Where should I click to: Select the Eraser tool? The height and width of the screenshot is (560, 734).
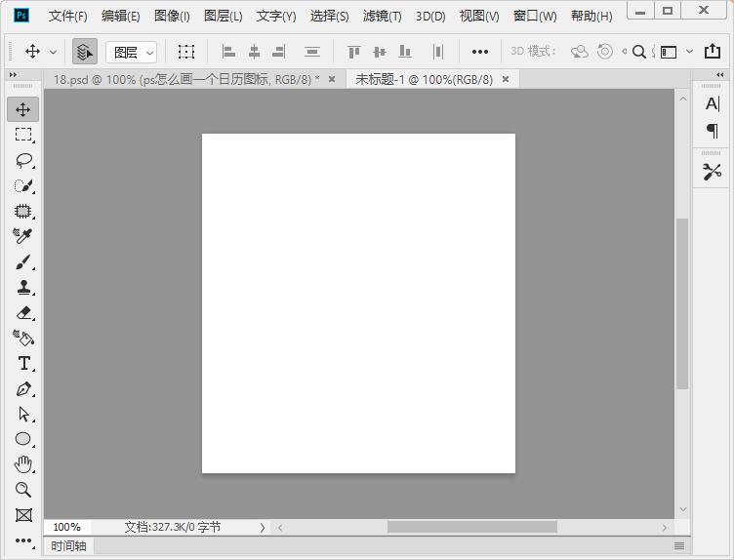23,312
